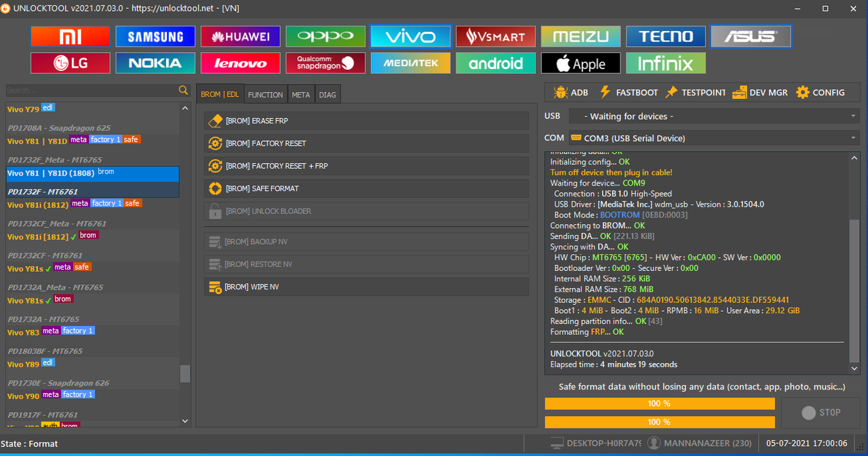Select Vivo Y81s meta safe entry
The width and height of the screenshot is (868, 456).
(93, 268)
